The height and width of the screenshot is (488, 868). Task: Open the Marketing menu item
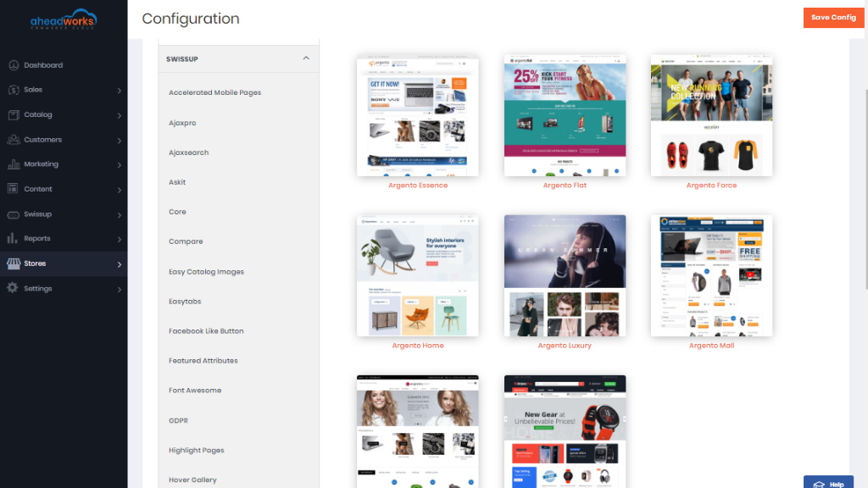click(x=41, y=164)
